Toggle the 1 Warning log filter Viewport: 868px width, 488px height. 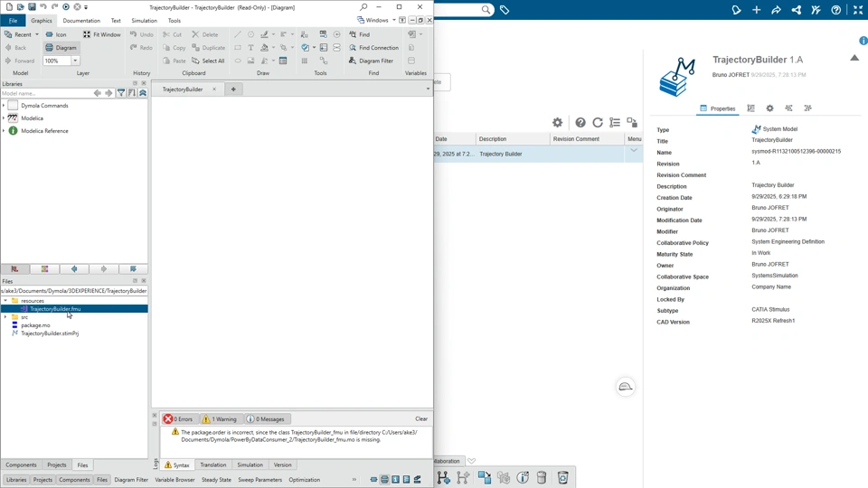click(219, 418)
